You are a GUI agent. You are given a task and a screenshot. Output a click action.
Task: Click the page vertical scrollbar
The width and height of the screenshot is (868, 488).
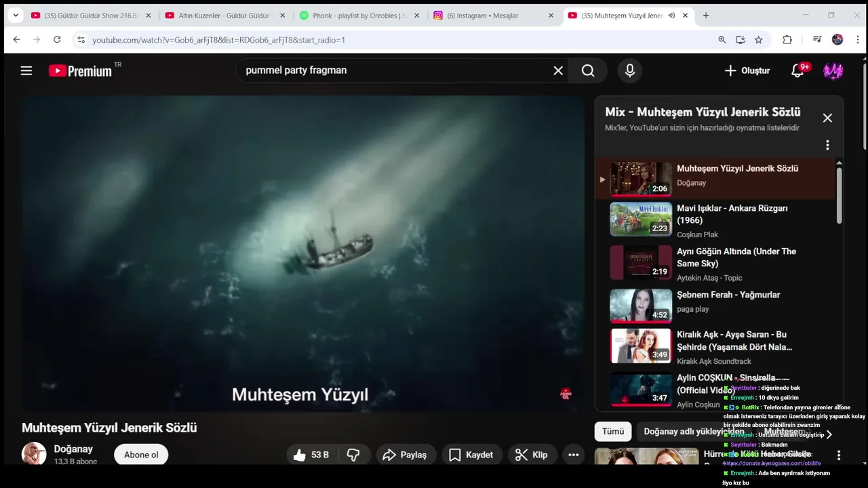coord(864,105)
